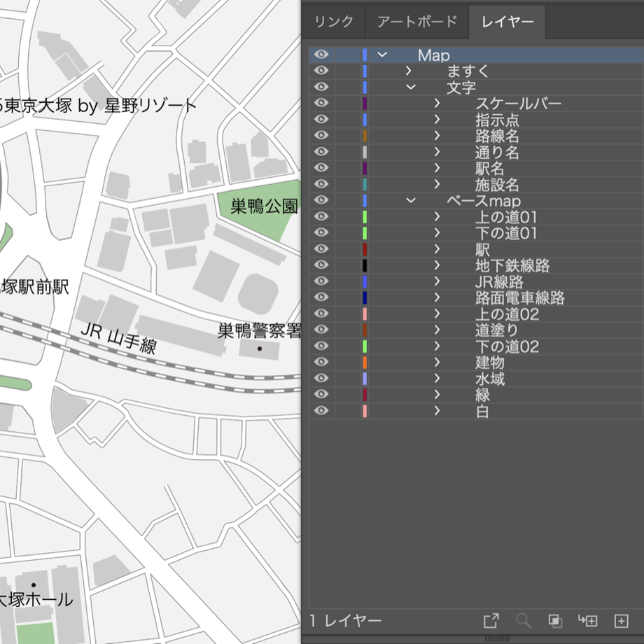
Task: Select the 駅名 layer name
Action: [490, 169]
